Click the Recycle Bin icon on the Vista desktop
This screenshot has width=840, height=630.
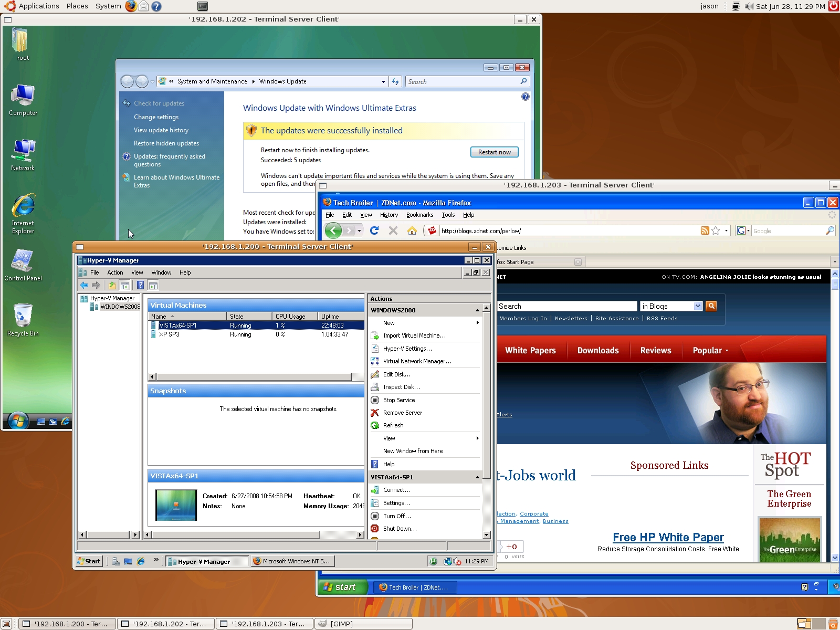click(x=23, y=320)
